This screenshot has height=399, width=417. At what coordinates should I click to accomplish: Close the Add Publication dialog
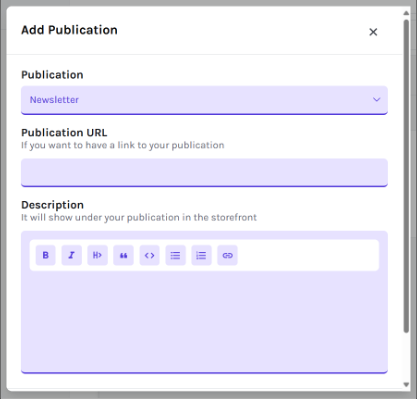(373, 32)
